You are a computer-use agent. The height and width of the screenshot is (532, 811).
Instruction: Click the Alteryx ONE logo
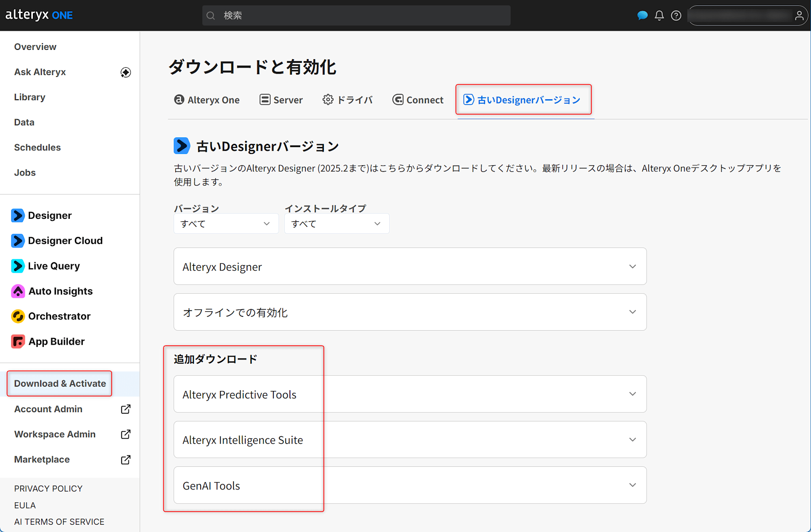39,15
